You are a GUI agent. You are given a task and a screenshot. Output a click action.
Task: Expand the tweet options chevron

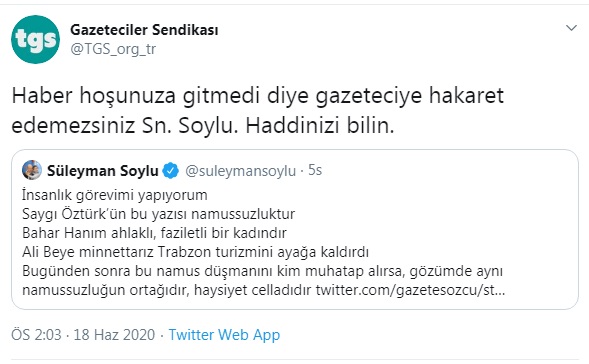click(x=571, y=28)
